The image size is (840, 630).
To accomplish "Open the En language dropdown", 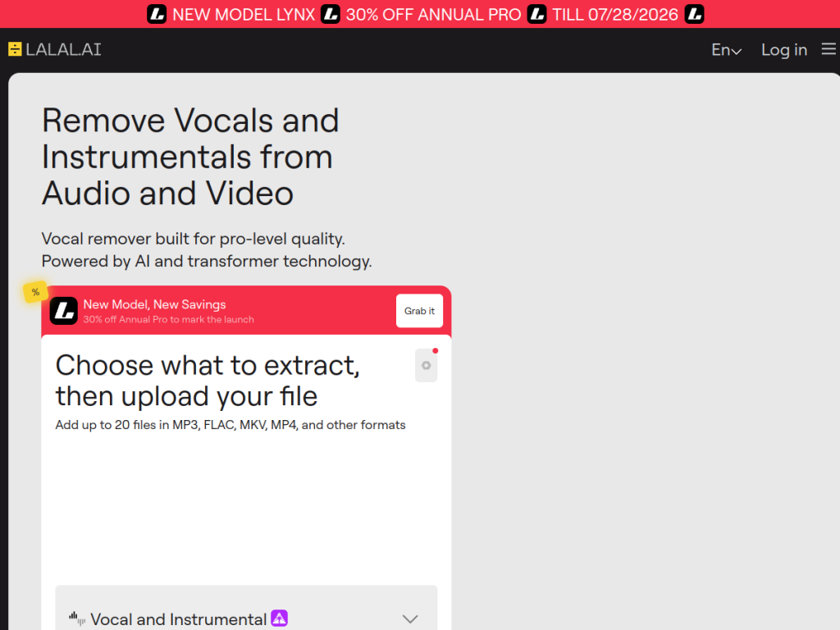I will tap(727, 50).
